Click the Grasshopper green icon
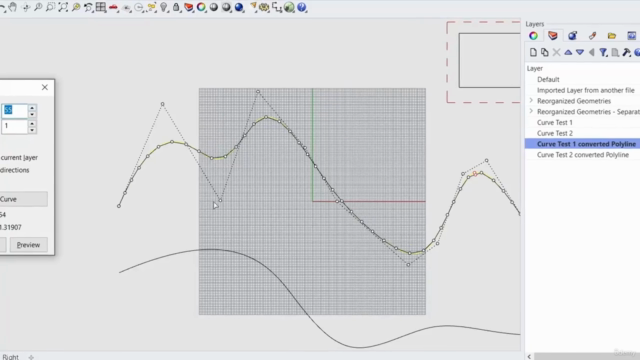Image resolution: width=640 pixels, height=360 pixels. pos(289,7)
